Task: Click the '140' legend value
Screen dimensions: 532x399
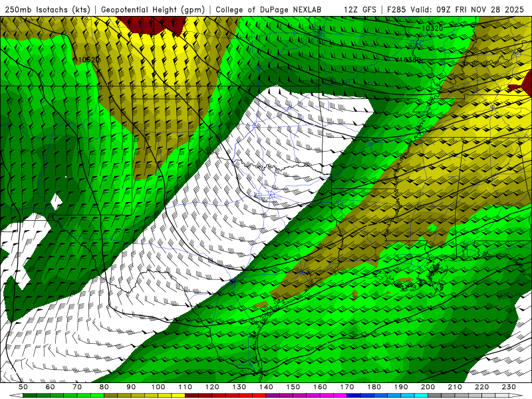Action: click(266, 387)
